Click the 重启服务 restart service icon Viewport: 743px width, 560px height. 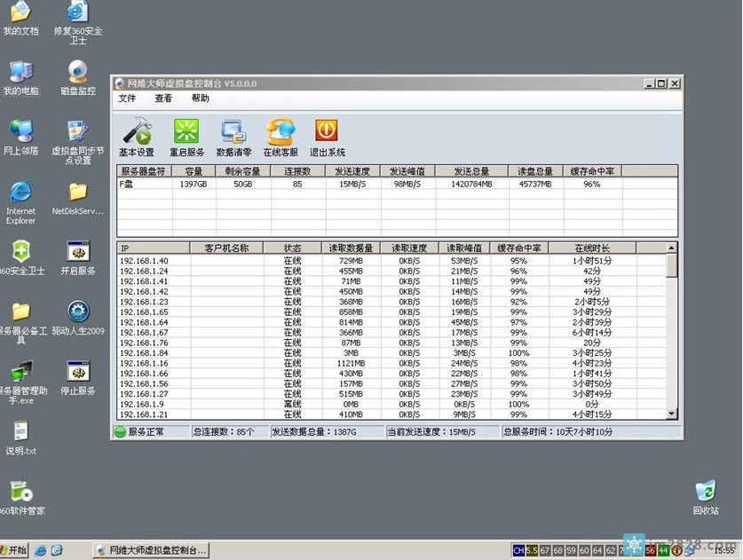click(186, 137)
